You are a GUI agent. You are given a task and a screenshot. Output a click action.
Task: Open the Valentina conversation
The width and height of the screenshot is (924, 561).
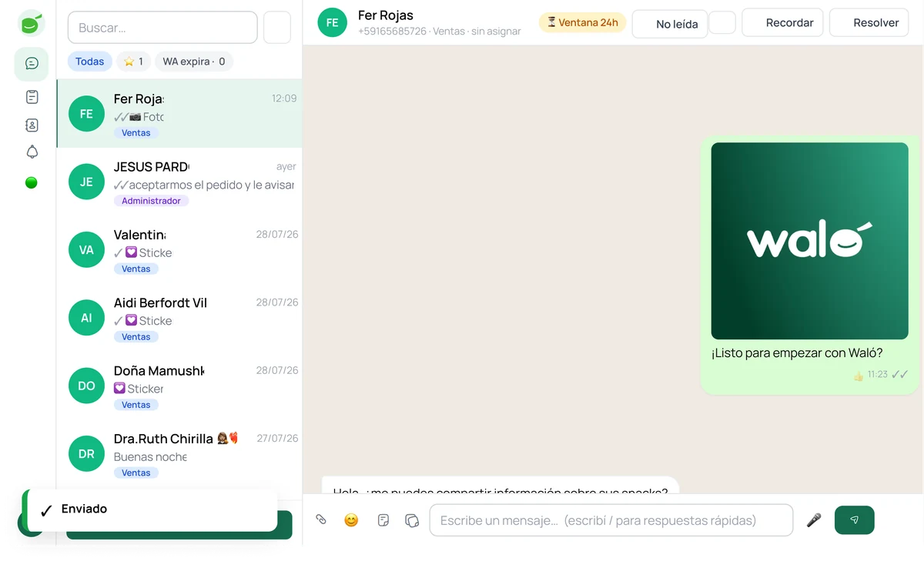(x=179, y=249)
